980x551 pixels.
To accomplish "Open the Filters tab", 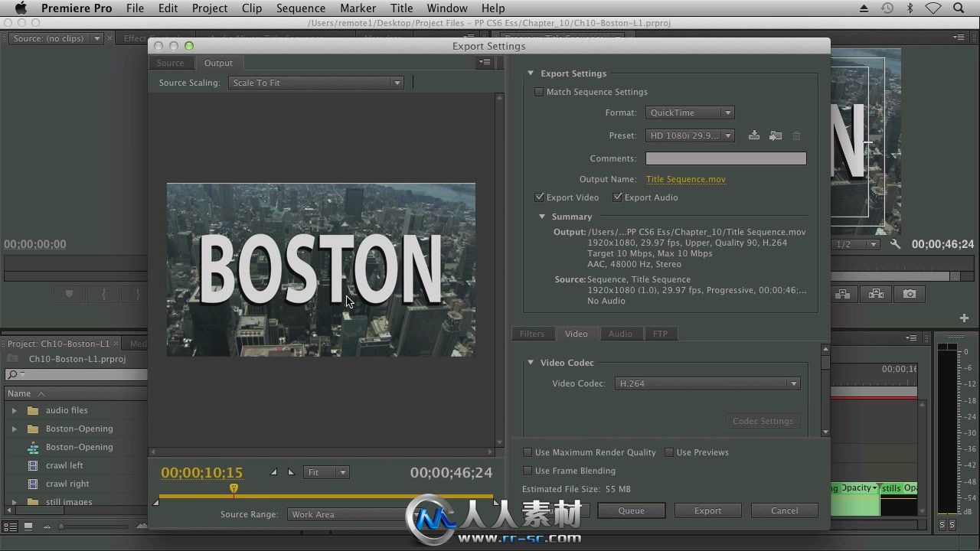I will 532,334.
